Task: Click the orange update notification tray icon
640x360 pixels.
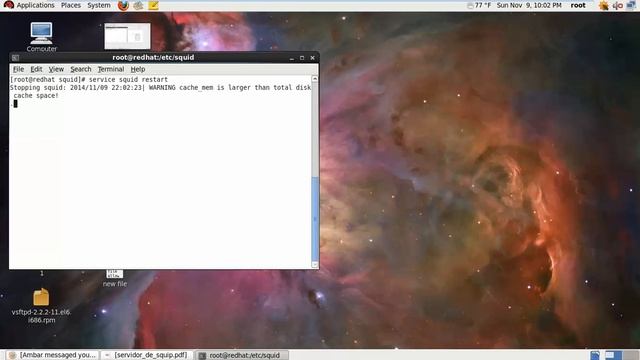Action: tap(604, 5)
